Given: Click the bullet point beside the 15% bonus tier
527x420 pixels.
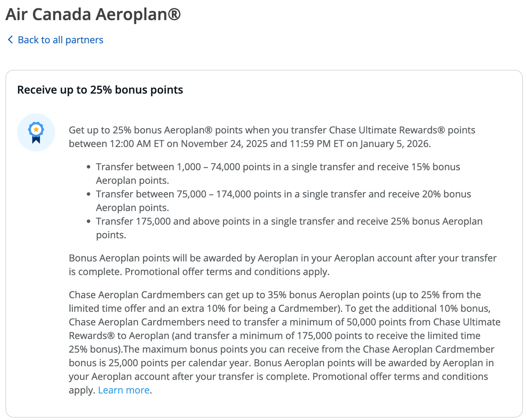Looking at the screenshot, I should [88, 167].
